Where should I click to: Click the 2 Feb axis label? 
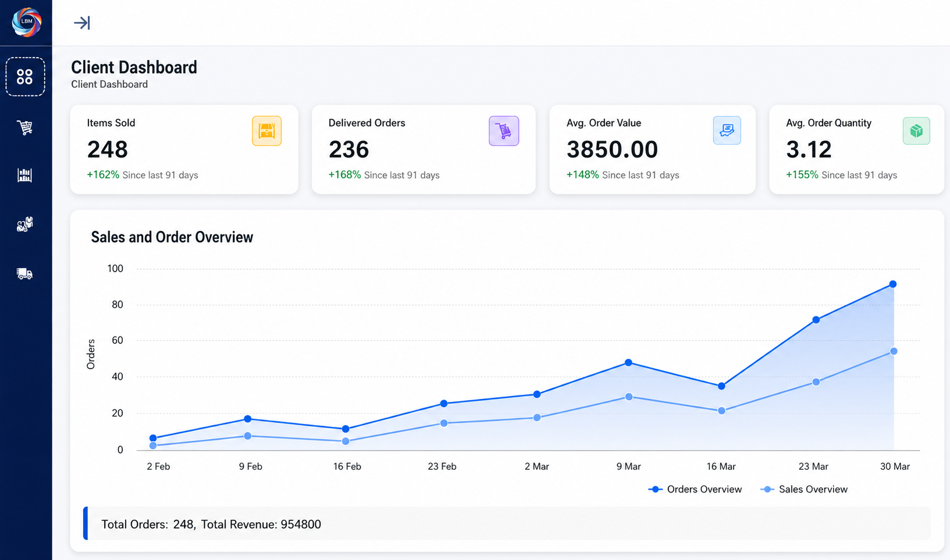point(158,466)
